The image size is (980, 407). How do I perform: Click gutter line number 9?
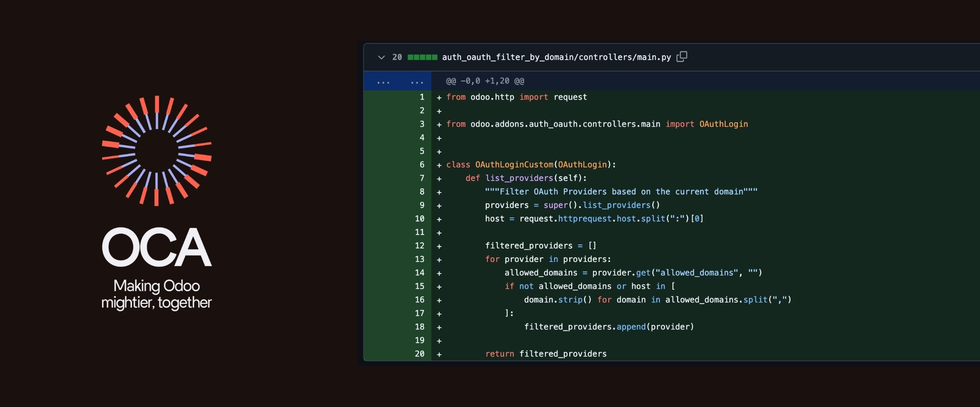pyautogui.click(x=422, y=205)
